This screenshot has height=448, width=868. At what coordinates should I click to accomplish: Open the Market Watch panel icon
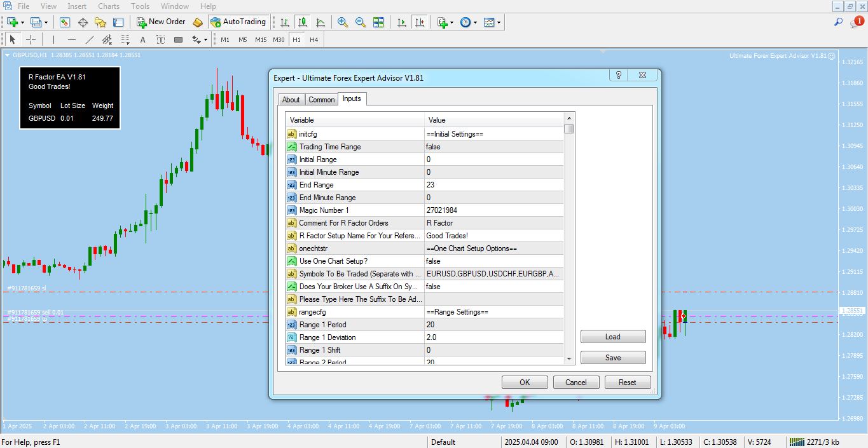(65, 22)
